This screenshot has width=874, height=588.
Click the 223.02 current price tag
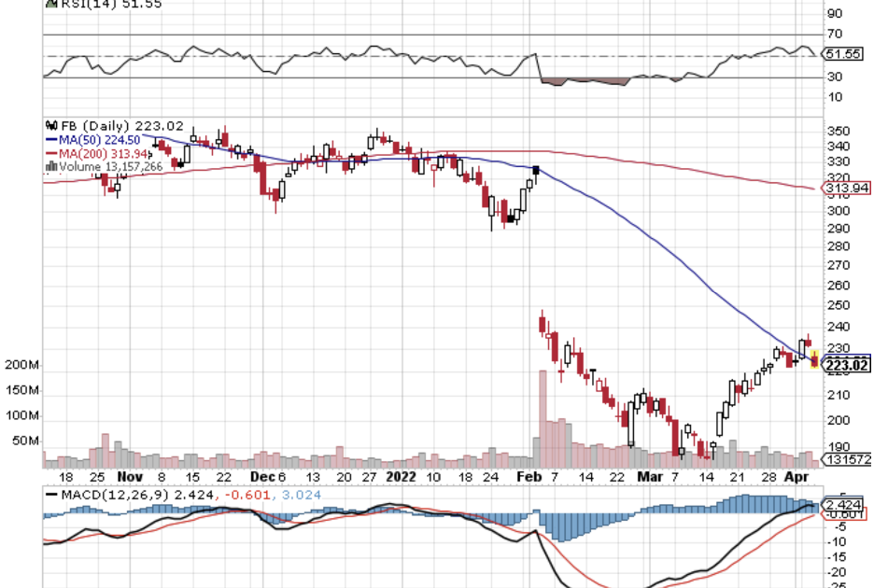[x=848, y=366]
